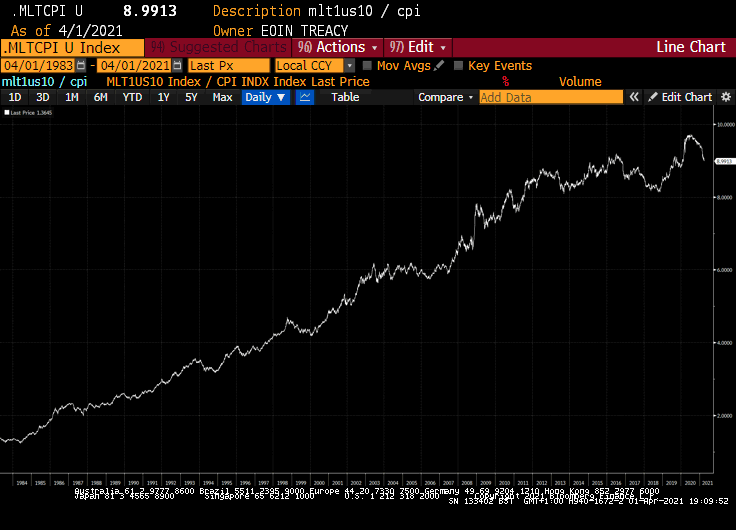
Task: Click the 6.0000 y-axis label
Action: click(726, 270)
